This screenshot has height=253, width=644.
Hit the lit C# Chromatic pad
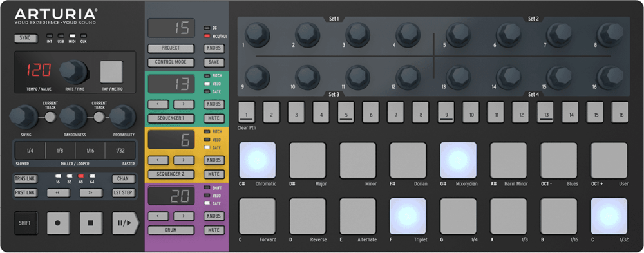(258, 160)
